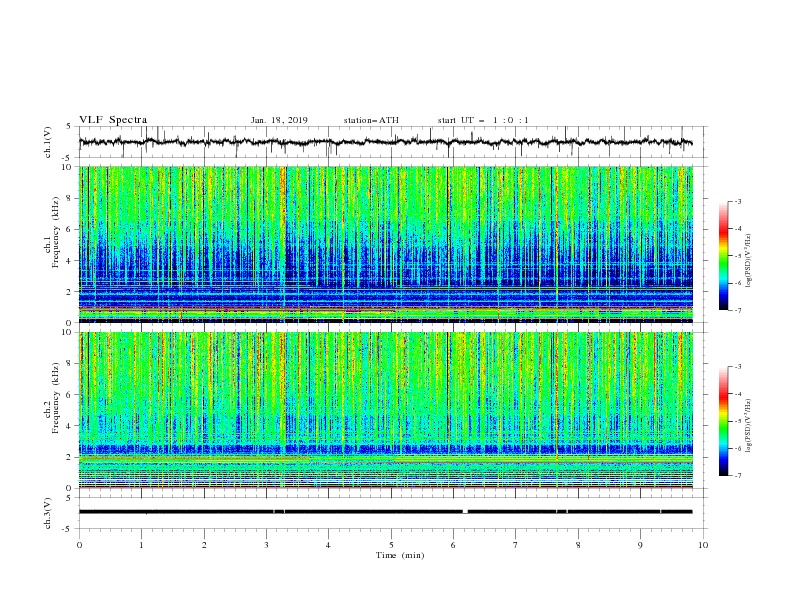Select the "Time (min)" axis label
This screenshot has height=612, width=792.
click(400, 555)
